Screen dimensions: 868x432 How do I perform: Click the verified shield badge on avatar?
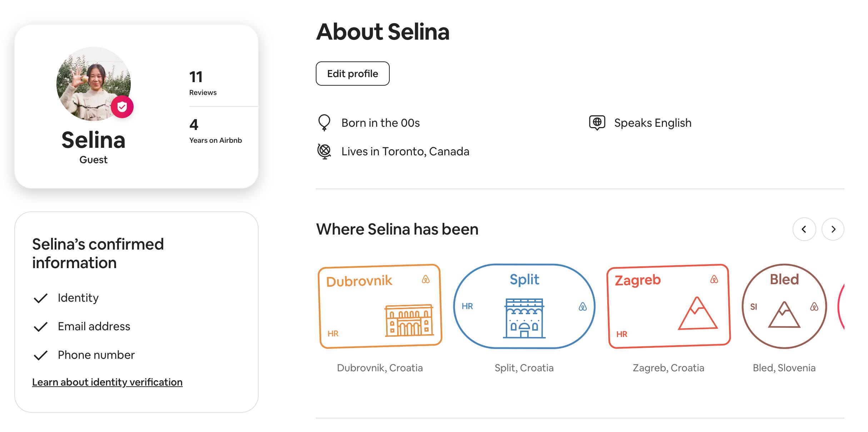coord(122,106)
